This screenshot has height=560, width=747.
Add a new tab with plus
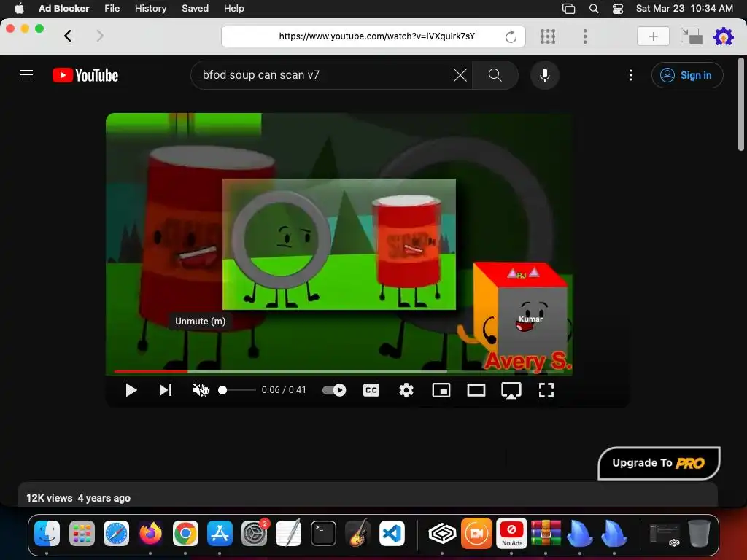coord(653,36)
